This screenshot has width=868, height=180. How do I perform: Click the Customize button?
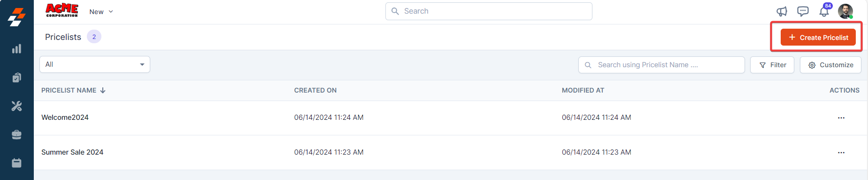pos(830,65)
